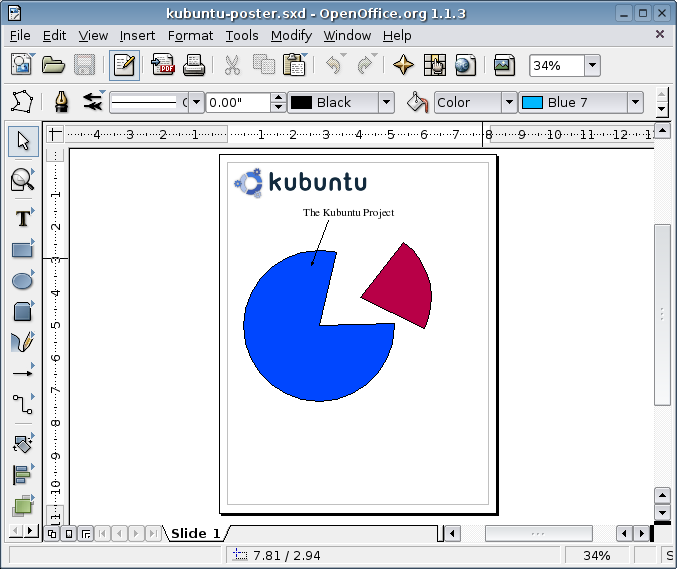Click the Blue 7 fill color swatch
The height and width of the screenshot is (569, 677).
pyautogui.click(x=532, y=103)
